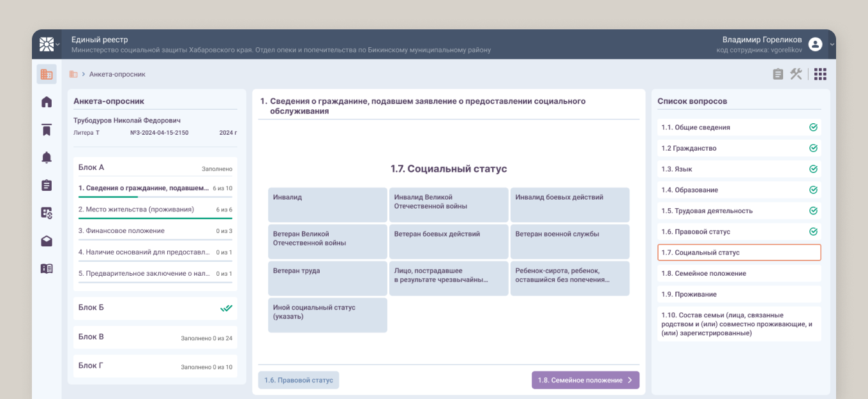Image resolution: width=868 pixels, height=399 pixels.
Task: Click the next button "1.8. Семейное положение"
Action: [585, 380]
